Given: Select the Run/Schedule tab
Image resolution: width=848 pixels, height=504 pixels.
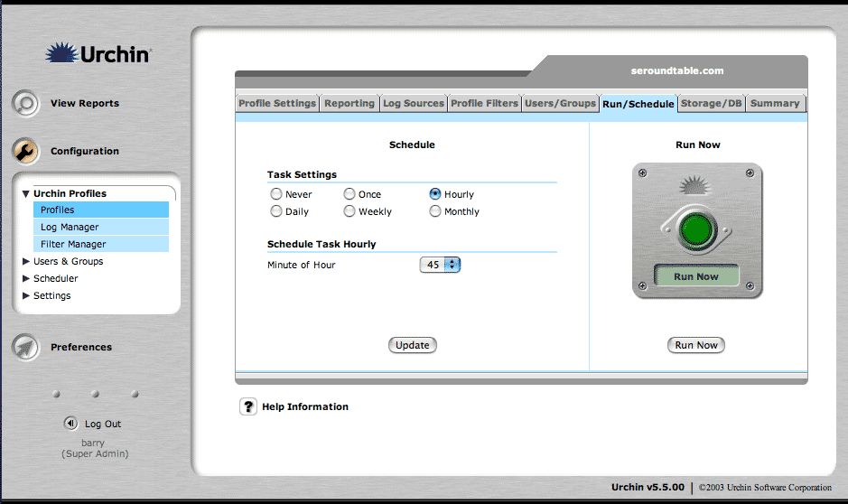Looking at the screenshot, I should coord(638,104).
